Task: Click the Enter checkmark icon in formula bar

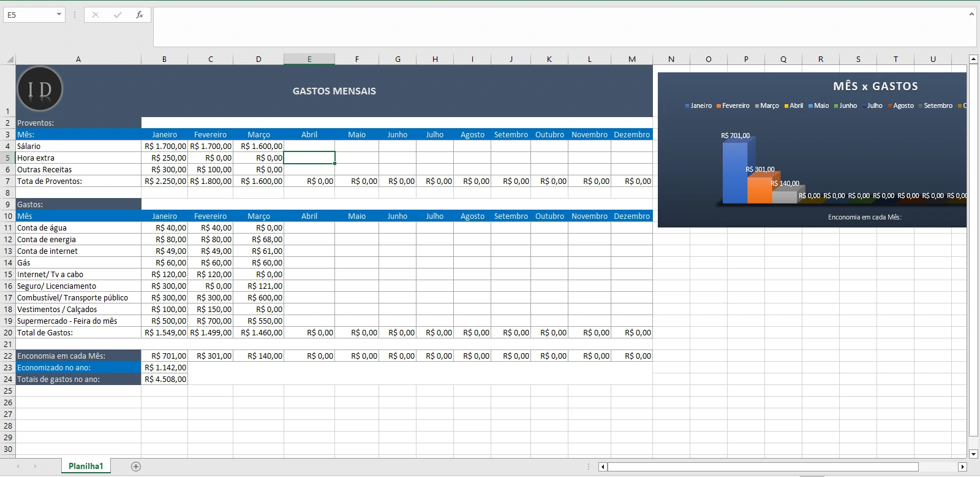Action: pyautogui.click(x=118, y=15)
